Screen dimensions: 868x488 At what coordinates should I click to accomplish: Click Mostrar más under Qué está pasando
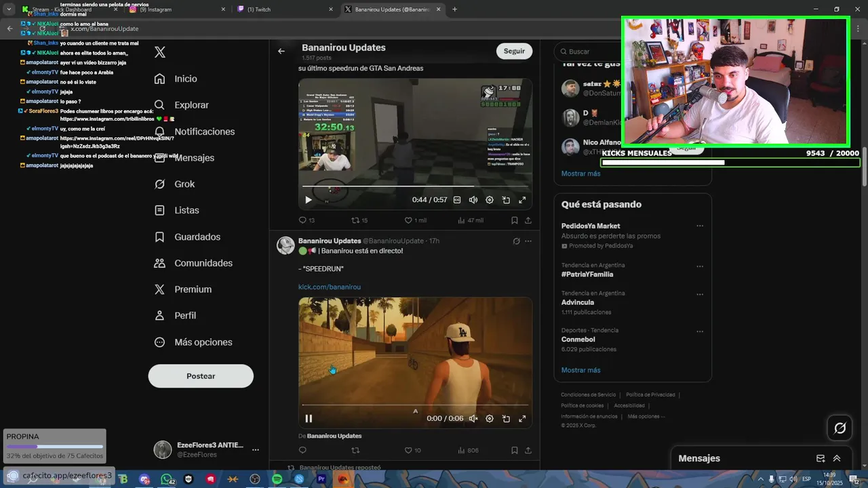pos(580,370)
